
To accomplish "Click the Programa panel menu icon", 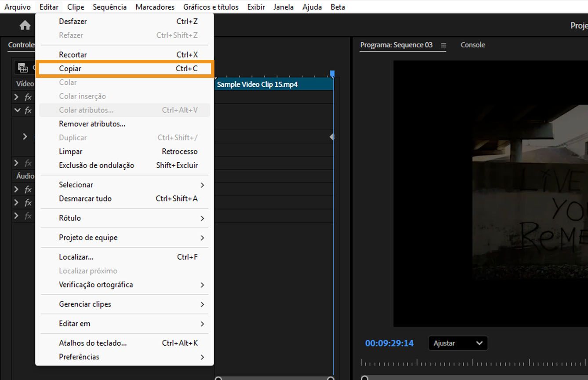I will point(443,45).
